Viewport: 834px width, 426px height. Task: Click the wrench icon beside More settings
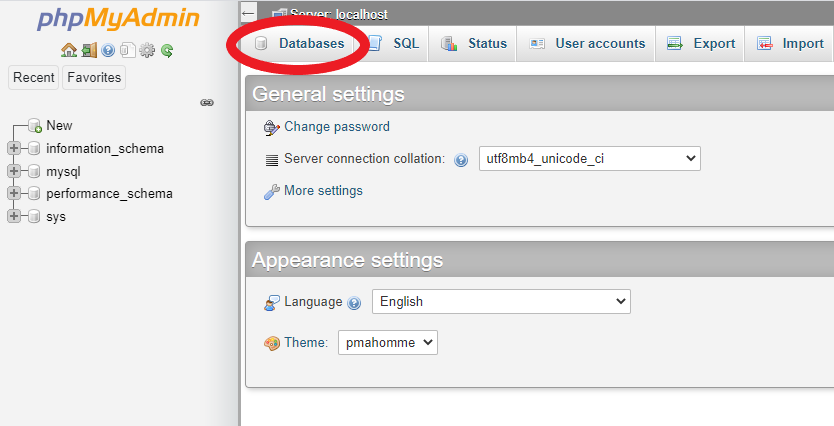pyautogui.click(x=272, y=191)
